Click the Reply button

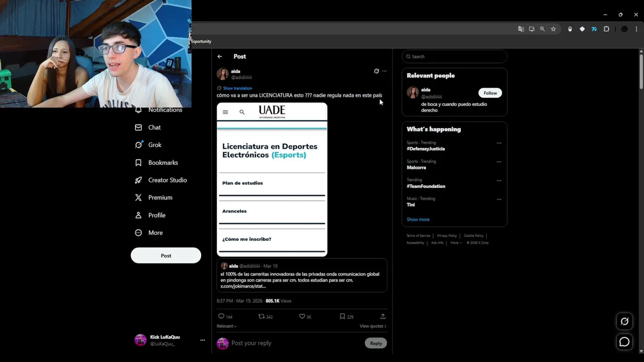376,343
